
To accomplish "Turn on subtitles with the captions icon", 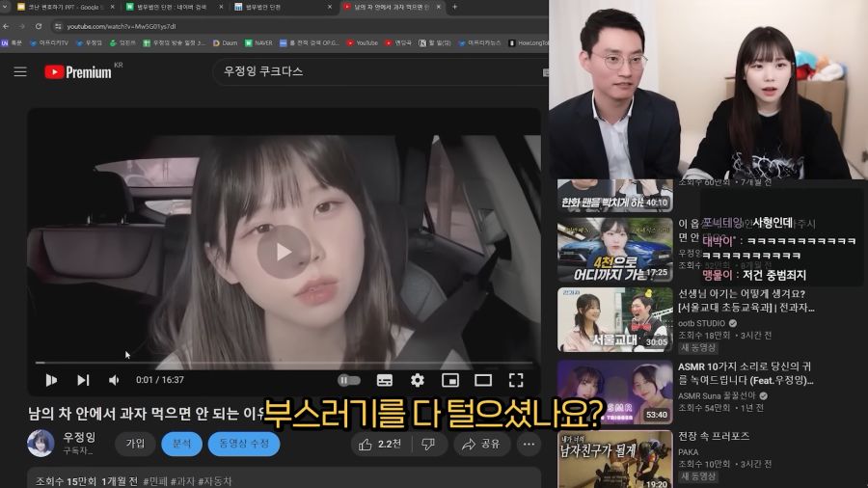I will pos(385,380).
